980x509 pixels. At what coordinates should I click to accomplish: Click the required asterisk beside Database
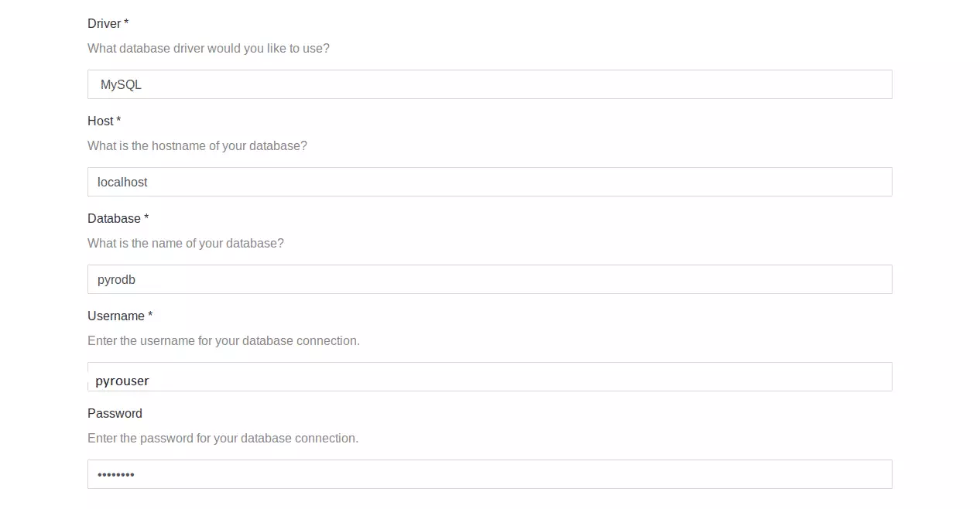coord(146,218)
